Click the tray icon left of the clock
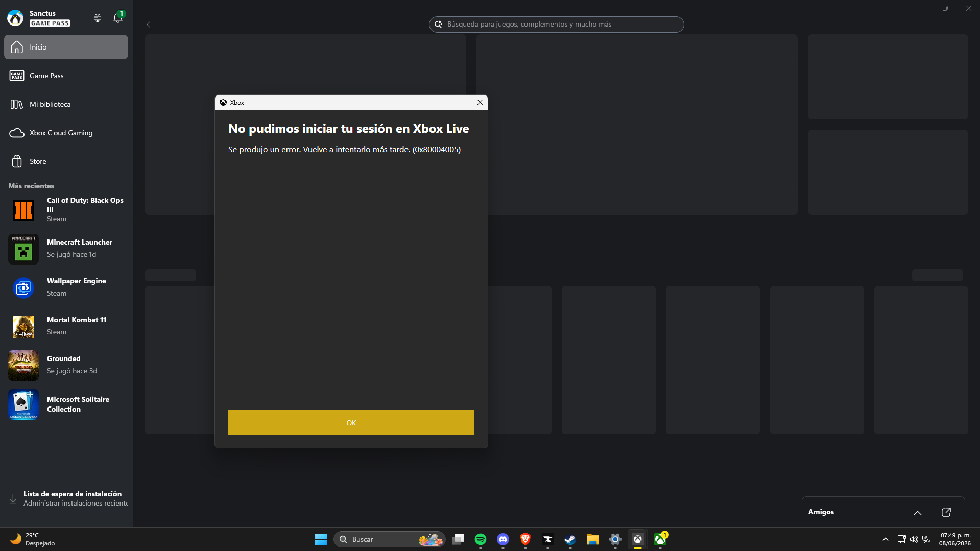Viewport: 980px width, 551px height. [x=926, y=539]
